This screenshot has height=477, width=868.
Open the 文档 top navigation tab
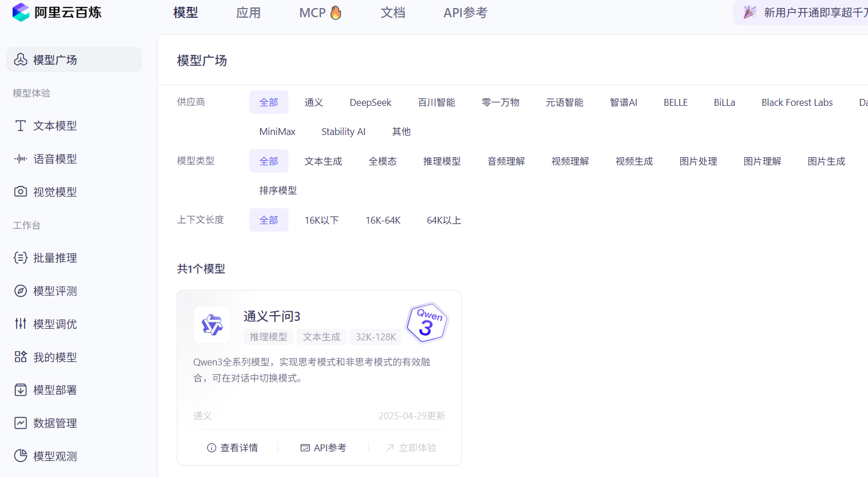[393, 13]
